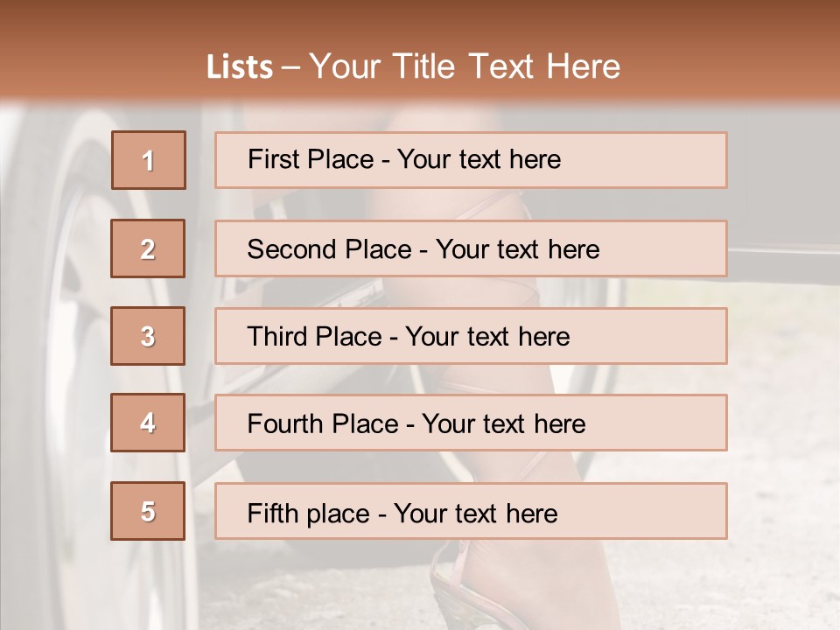Click the word "Third" in the third list item

276,337
